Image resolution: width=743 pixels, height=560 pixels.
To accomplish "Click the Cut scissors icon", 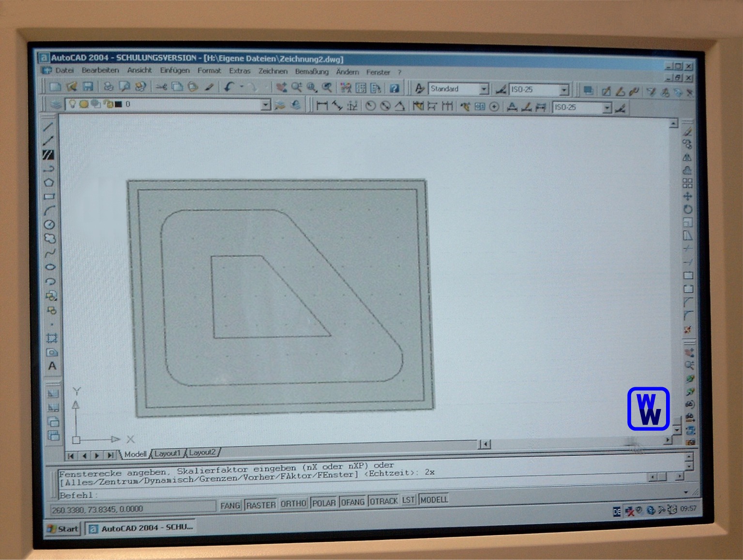I will click(162, 87).
